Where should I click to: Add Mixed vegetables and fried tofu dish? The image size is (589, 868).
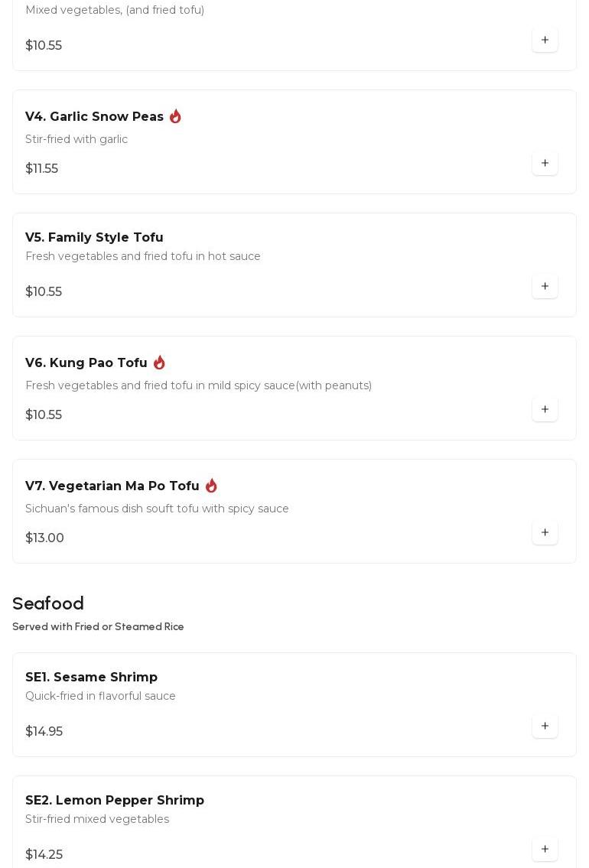[x=545, y=40]
